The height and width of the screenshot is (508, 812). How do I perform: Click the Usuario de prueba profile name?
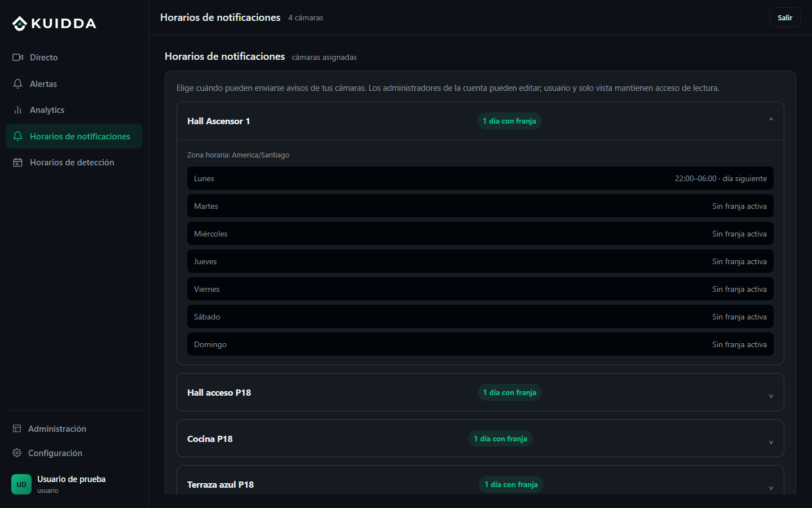72,479
